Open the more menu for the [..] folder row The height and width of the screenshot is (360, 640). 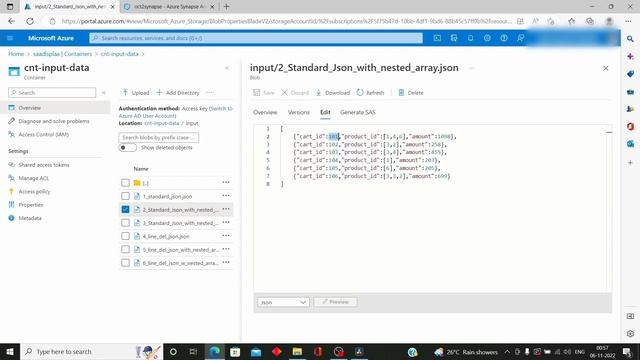click(226, 182)
